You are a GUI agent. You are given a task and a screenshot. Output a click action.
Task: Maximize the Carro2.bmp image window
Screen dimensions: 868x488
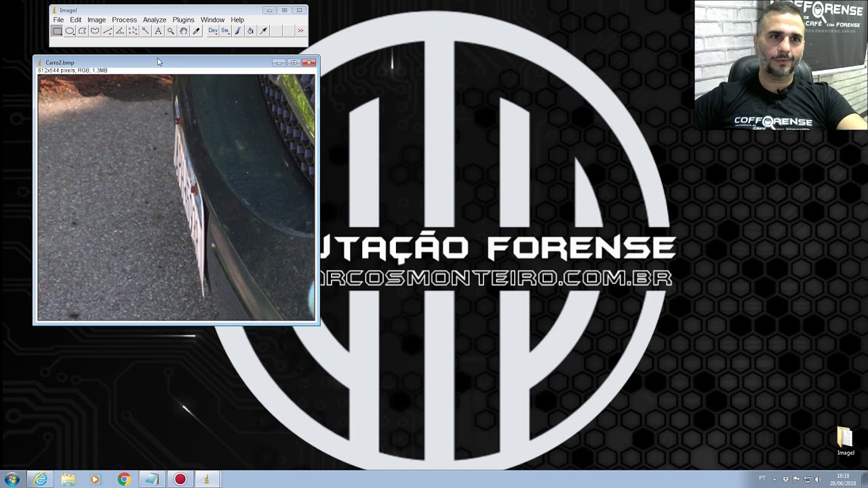[x=294, y=62]
